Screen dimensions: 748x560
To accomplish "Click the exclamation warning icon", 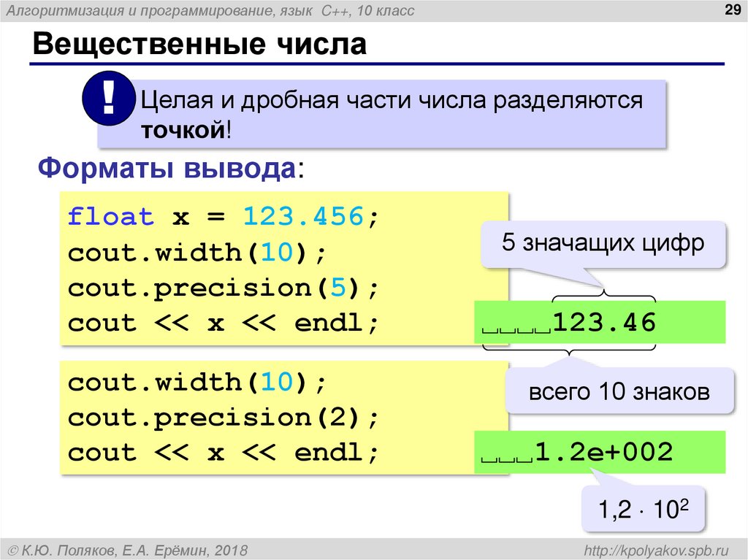I will coord(108,100).
